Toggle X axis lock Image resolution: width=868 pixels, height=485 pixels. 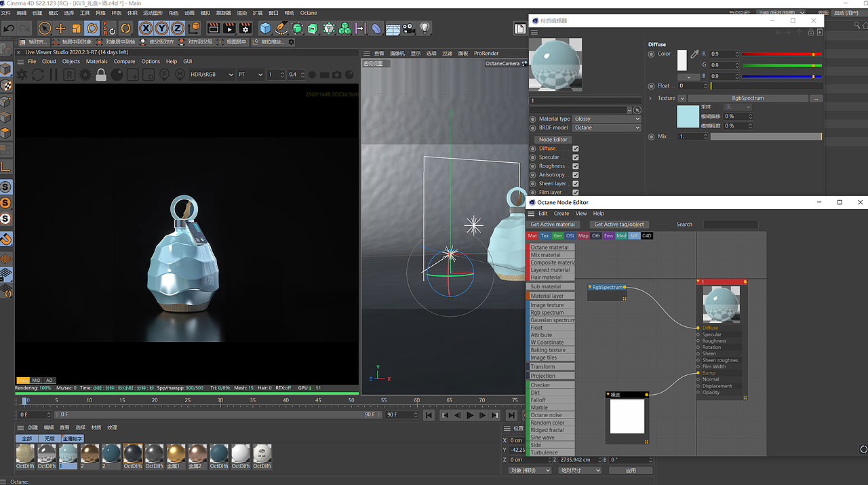click(146, 28)
